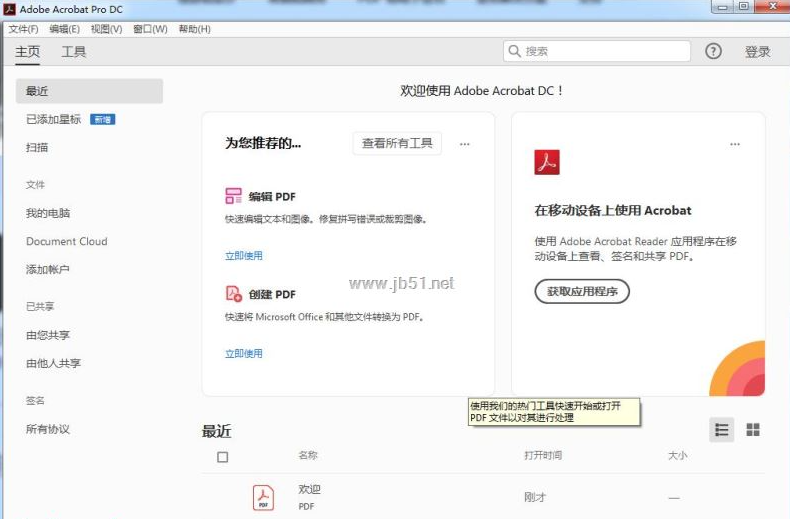790x519 pixels.
Task: Open the 编辑(E) menu
Action: 64,29
